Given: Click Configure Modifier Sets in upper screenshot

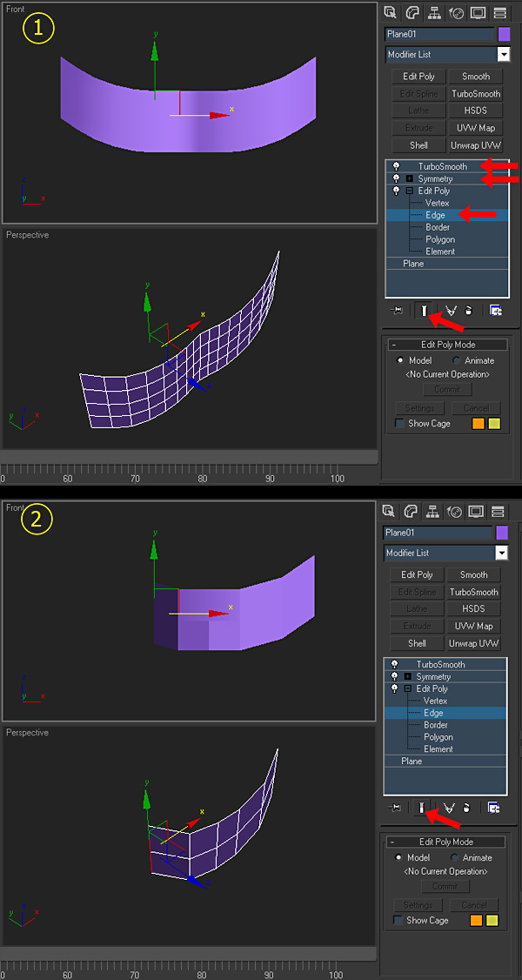Looking at the screenshot, I should (496, 311).
